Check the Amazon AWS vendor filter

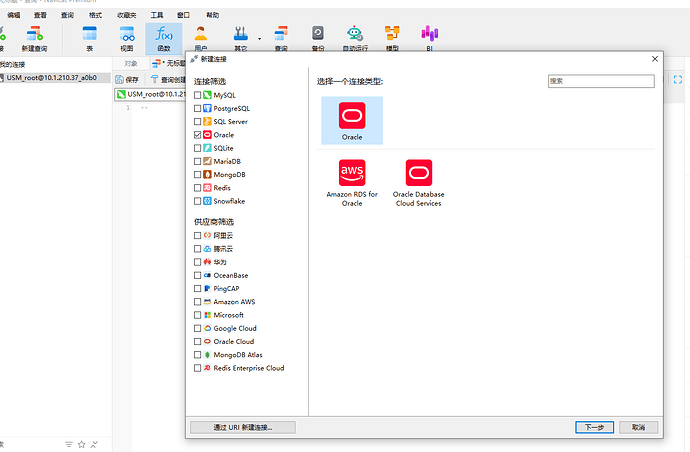(x=197, y=302)
